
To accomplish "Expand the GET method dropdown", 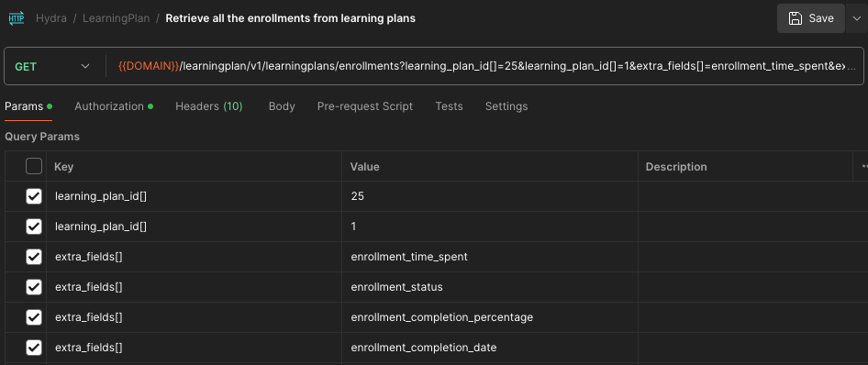I will (x=85, y=66).
